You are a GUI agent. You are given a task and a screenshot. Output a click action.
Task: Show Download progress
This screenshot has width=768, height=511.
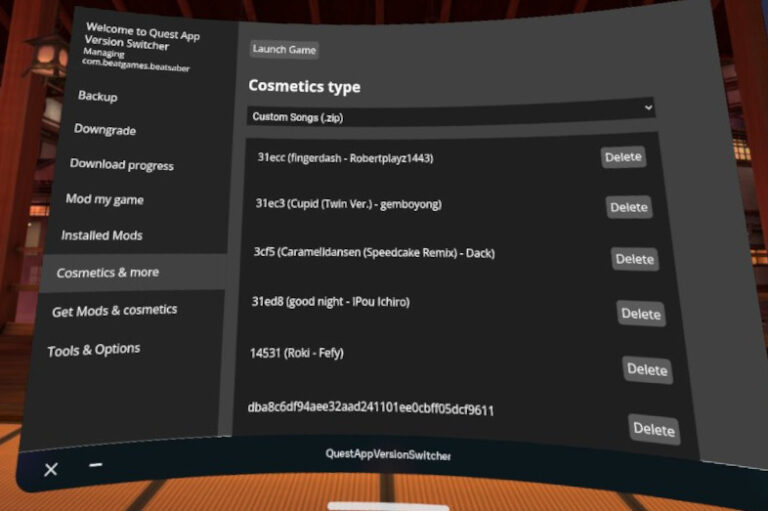pos(121,165)
